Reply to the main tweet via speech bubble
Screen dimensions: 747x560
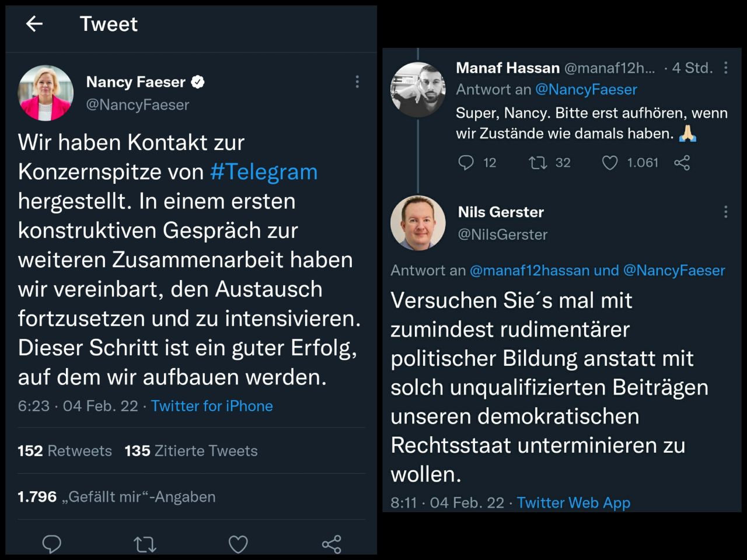pos(52,544)
